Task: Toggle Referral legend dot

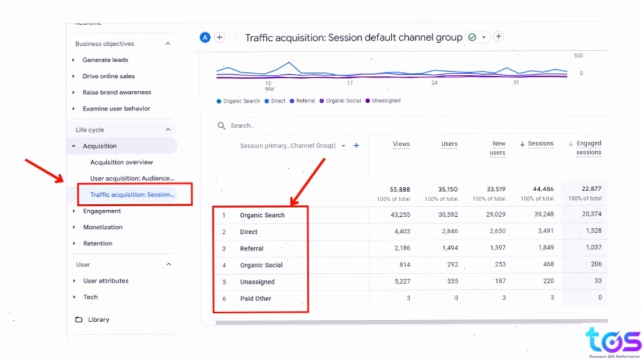Action: pyautogui.click(x=292, y=101)
